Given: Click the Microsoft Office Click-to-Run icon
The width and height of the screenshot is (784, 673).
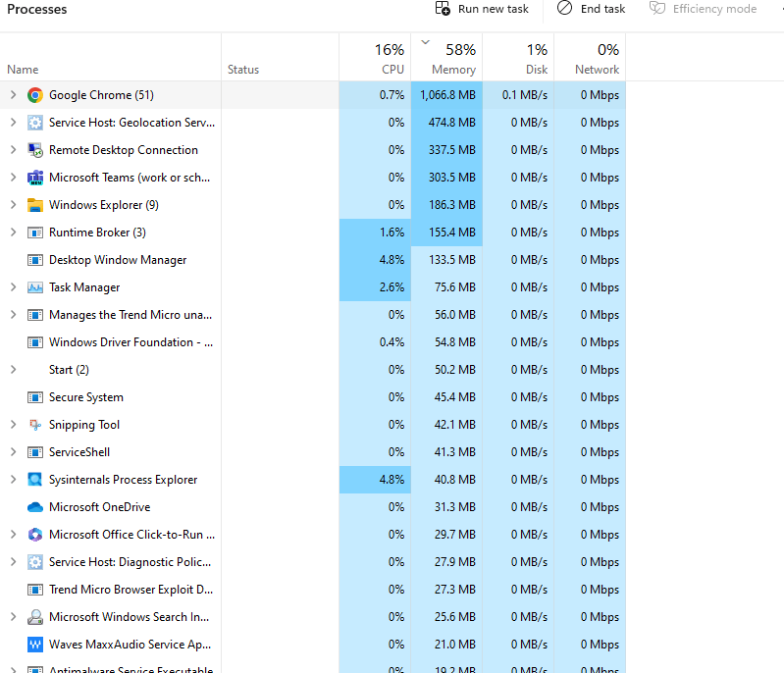Looking at the screenshot, I should [35, 535].
